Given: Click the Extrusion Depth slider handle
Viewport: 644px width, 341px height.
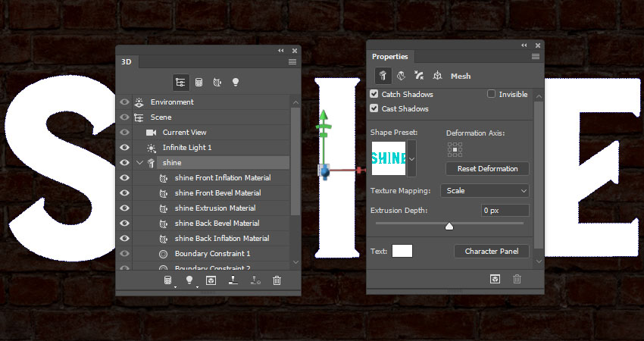Looking at the screenshot, I should pyautogui.click(x=449, y=226).
